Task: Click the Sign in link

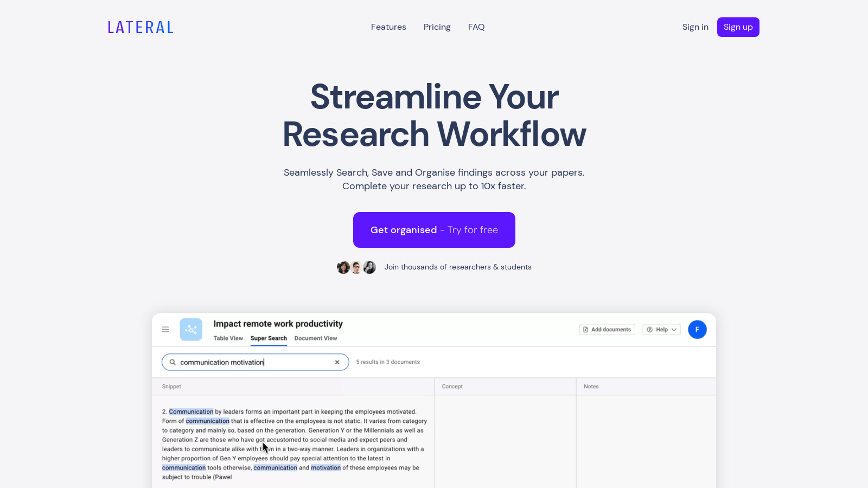Action: (695, 27)
